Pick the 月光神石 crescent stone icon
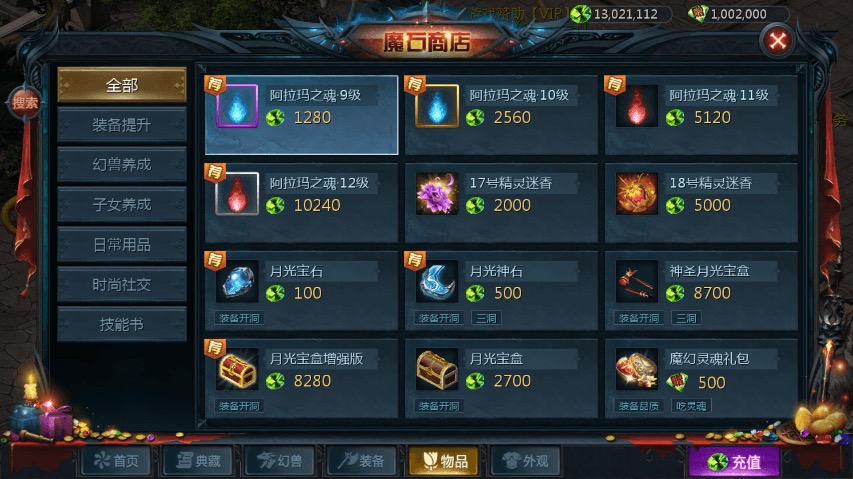Viewport: 853px width, 479px height. (x=436, y=282)
